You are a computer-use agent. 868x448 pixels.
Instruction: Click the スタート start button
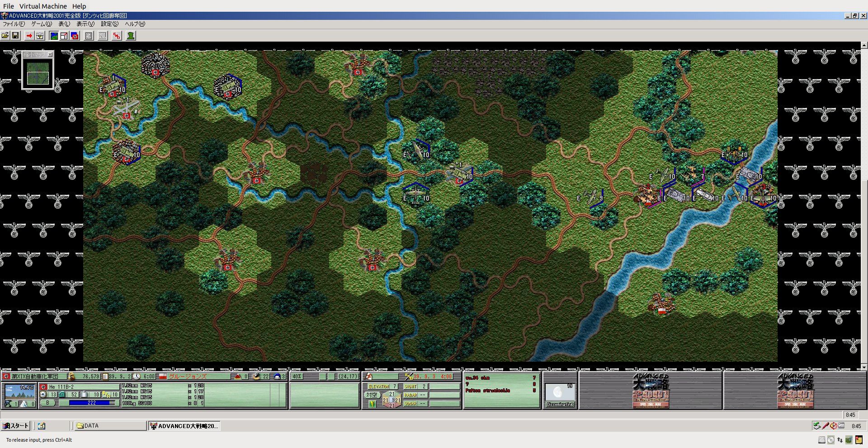[x=16, y=426]
